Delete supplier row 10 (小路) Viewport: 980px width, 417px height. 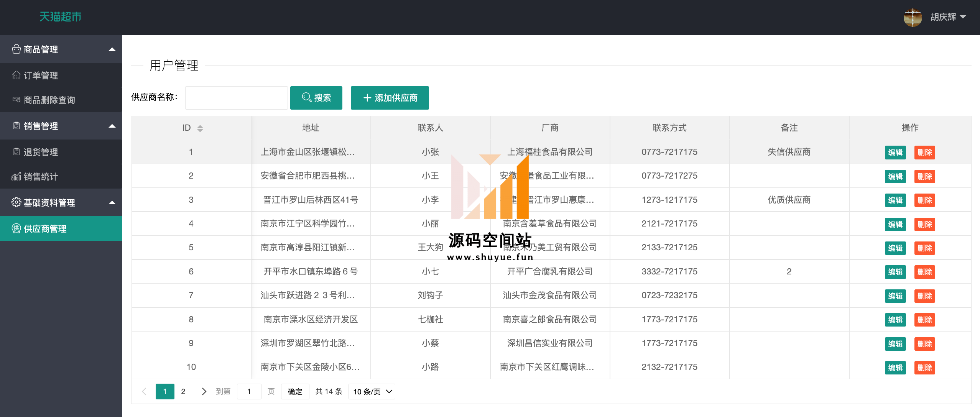[x=925, y=368]
